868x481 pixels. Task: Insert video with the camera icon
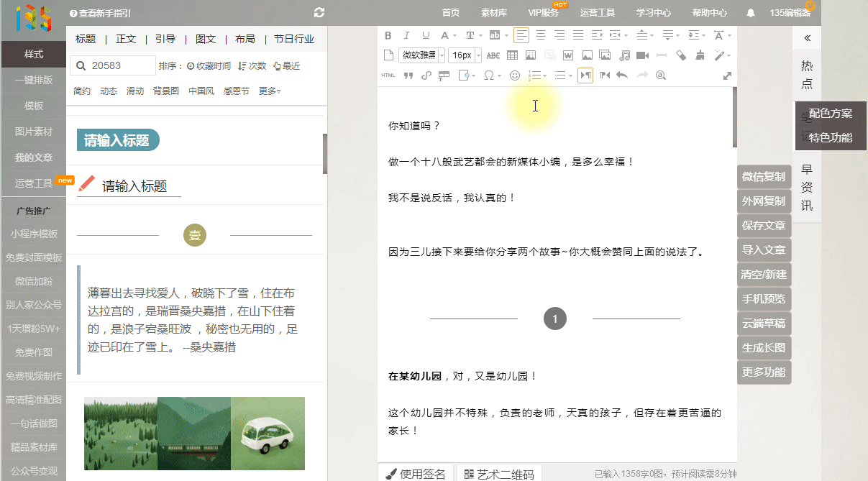coord(643,55)
